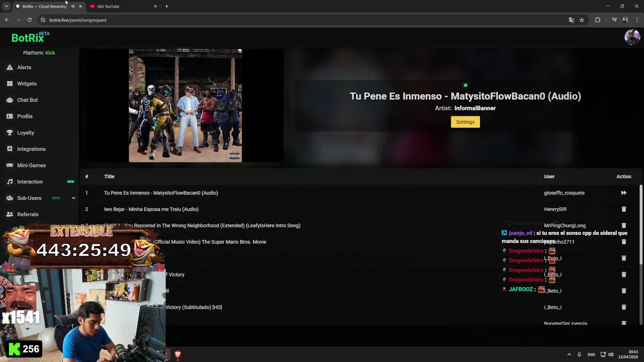Close the BotRix tab

pos(80,7)
